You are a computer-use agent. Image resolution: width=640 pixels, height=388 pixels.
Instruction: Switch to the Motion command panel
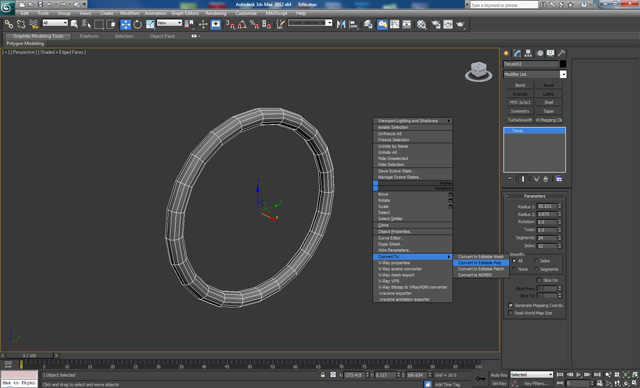pyautogui.click(x=540, y=53)
